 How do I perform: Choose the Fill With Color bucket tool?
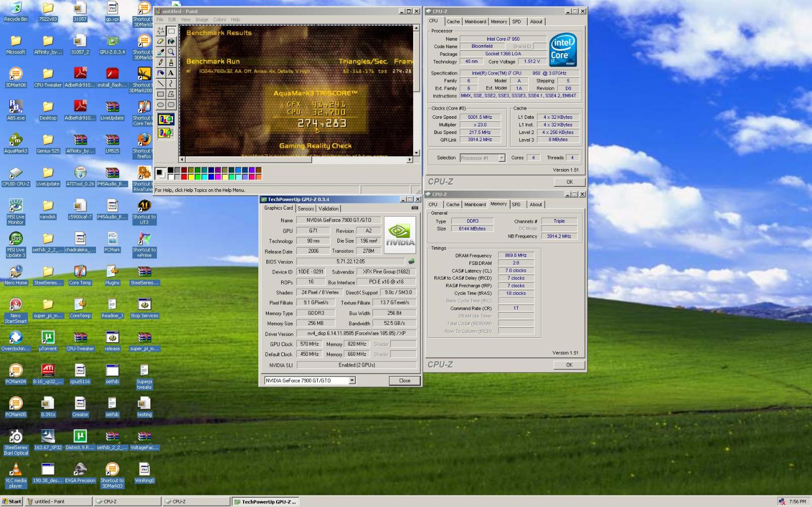(171, 41)
